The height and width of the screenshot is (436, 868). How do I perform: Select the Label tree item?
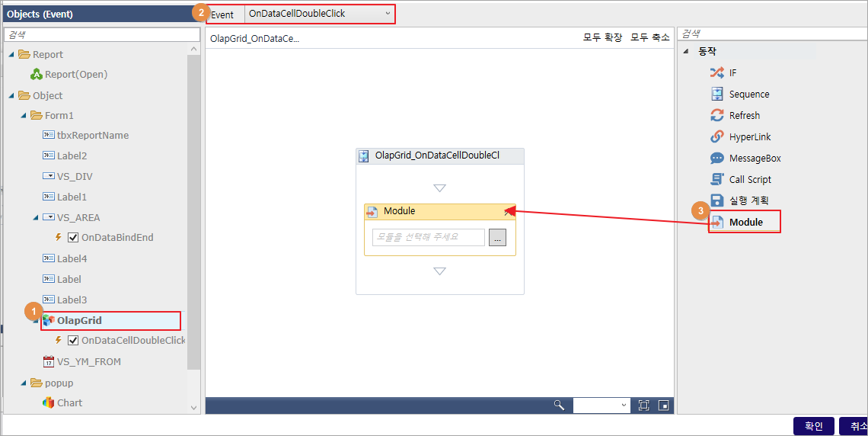[69, 279]
